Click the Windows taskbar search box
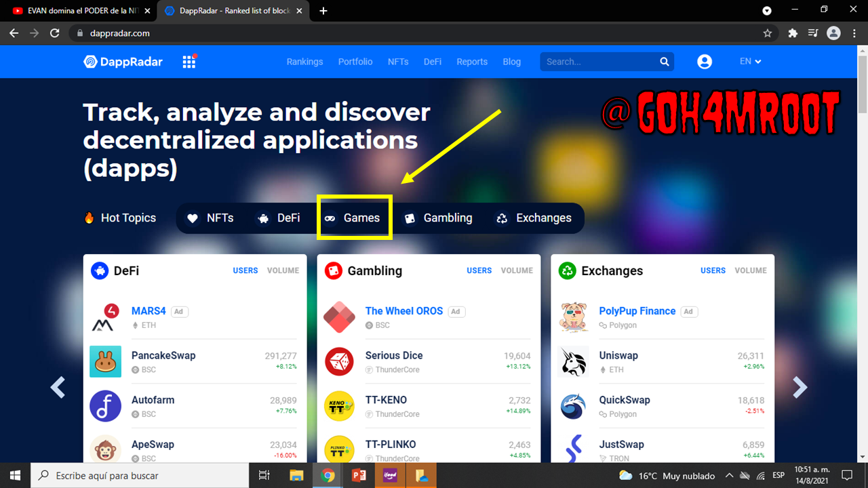 (x=140, y=475)
